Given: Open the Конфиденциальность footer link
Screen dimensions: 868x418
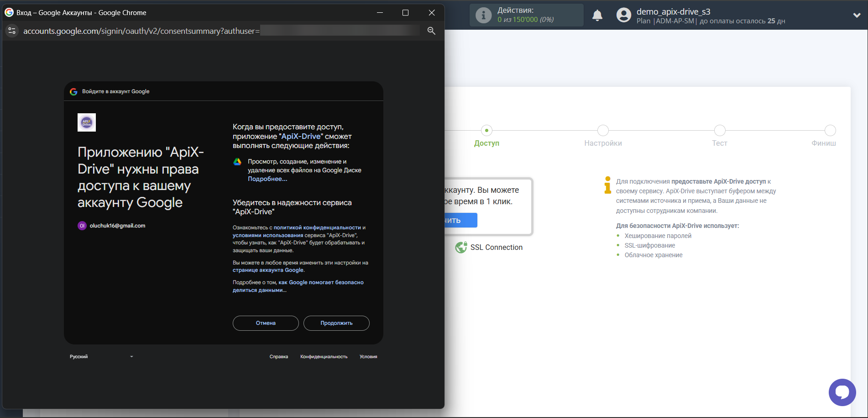Looking at the screenshot, I should (324, 357).
